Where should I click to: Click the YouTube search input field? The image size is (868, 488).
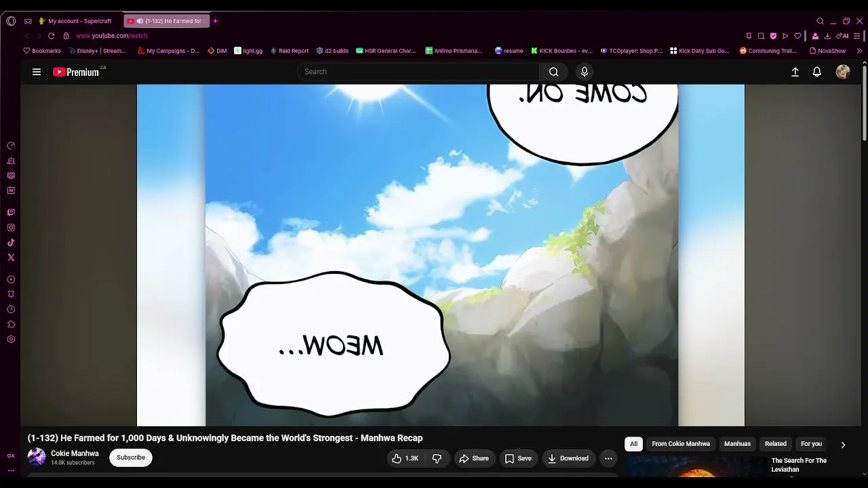pos(418,72)
